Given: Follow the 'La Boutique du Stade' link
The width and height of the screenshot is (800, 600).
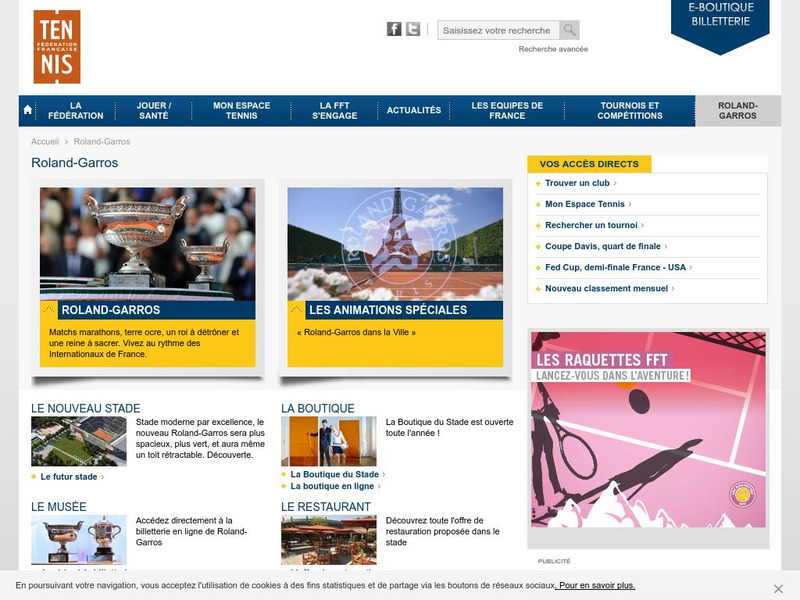Looking at the screenshot, I should [x=335, y=474].
